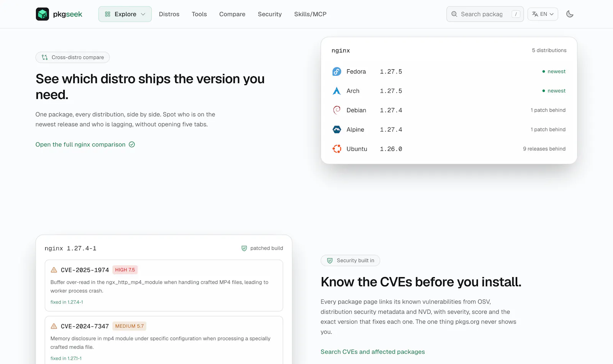Go to the Distros menu item
The height and width of the screenshot is (364, 613).
pyautogui.click(x=169, y=14)
